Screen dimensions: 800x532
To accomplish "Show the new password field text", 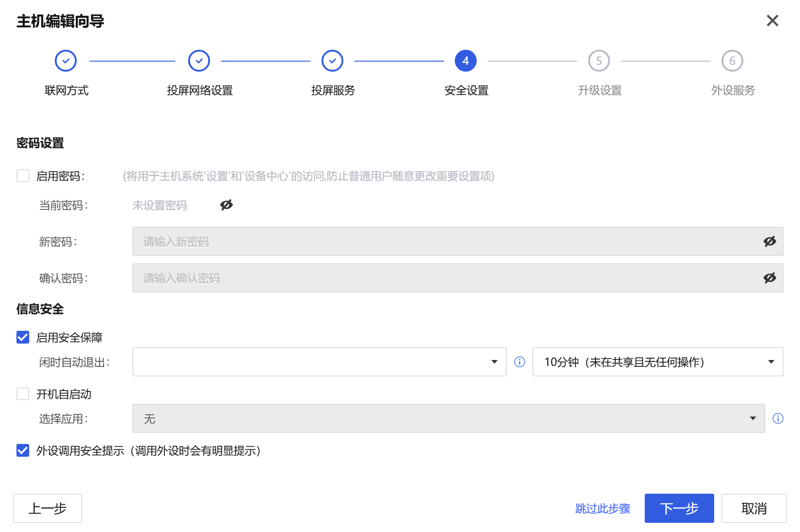I will coord(769,241).
